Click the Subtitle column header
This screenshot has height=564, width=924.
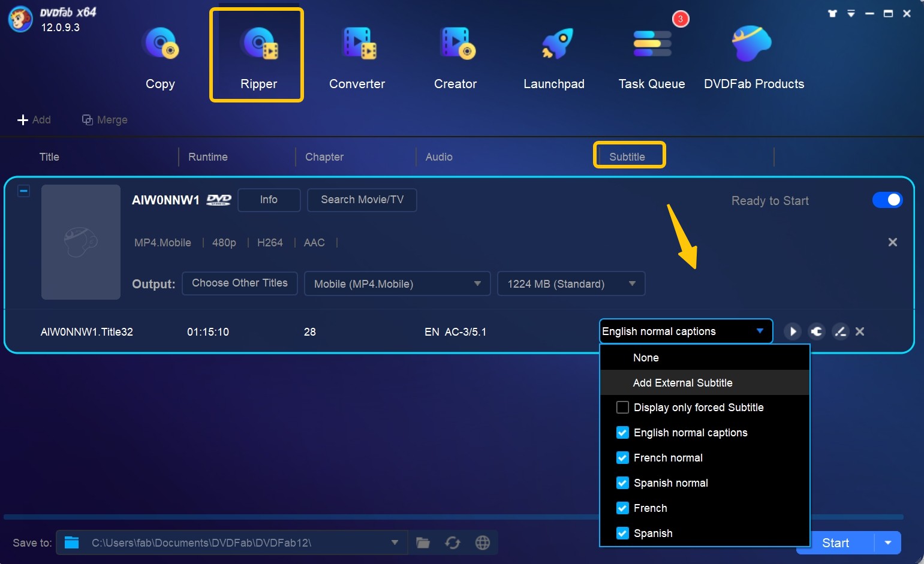(x=627, y=157)
